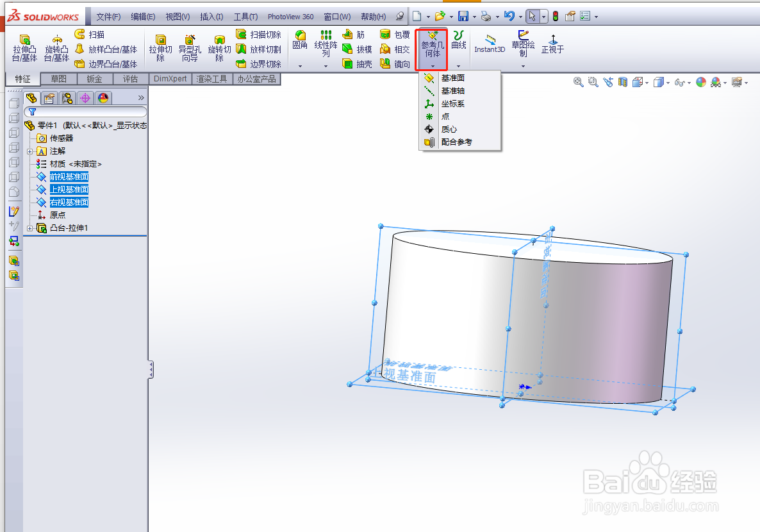Viewport: 760px width, 532px height.
Task: Choose Mate Reference (配合参考) option
Action: coord(460,142)
